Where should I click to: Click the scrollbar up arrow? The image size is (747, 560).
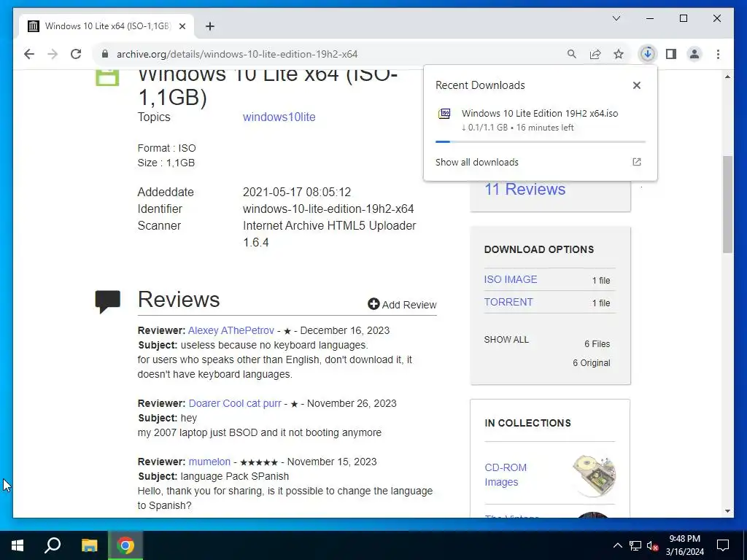point(727,76)
